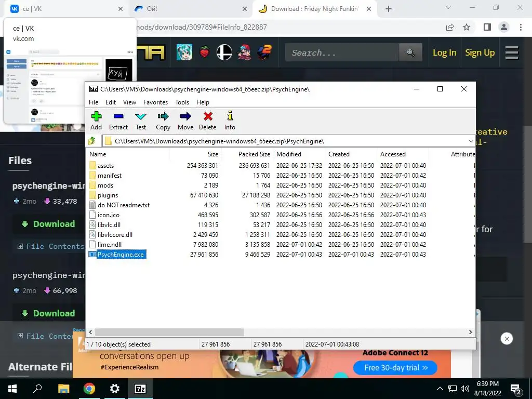
Task: Close the ad with the X button
Action: [x=507, y=339]
